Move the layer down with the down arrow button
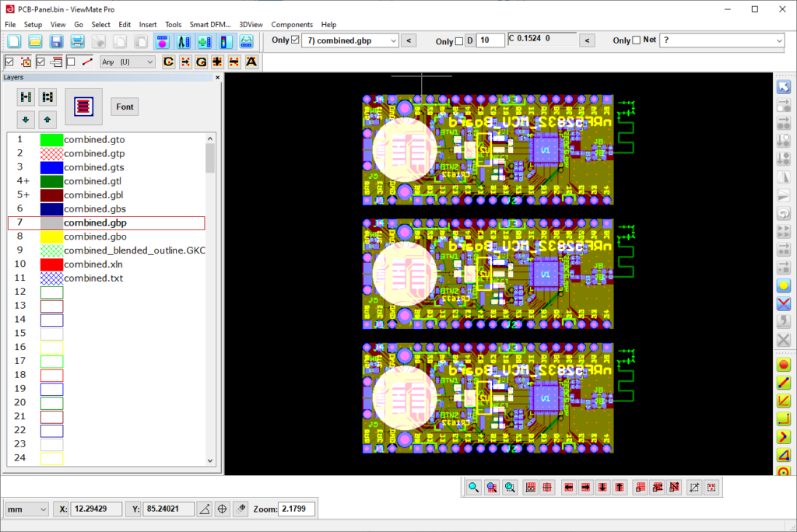This screenshot has height=532, width=797. point(26,120)
